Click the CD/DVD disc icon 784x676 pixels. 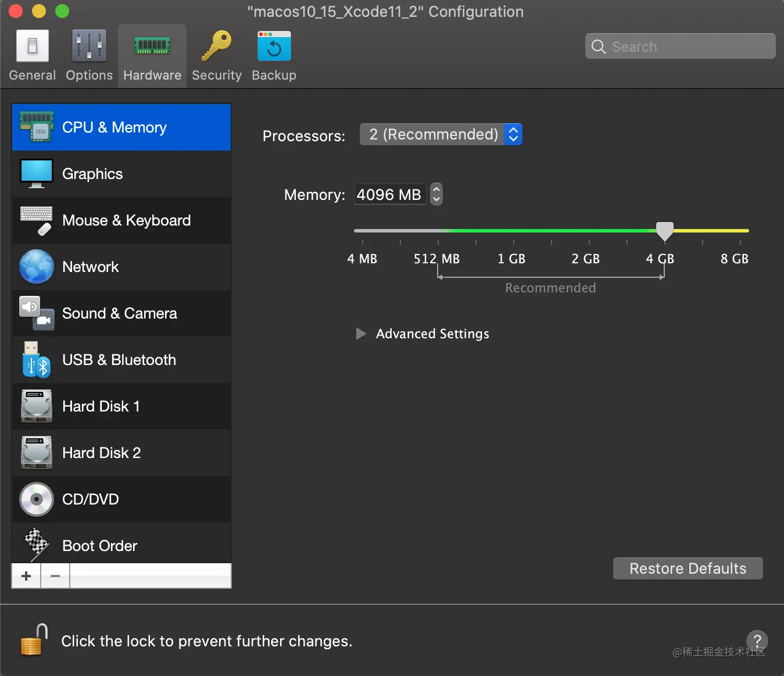(x=37, y=499)
